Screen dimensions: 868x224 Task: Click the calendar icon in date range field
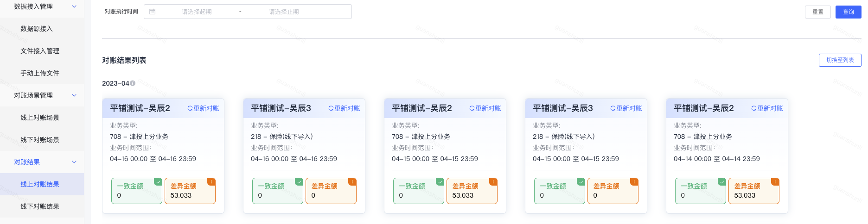[x=152, y=12]
